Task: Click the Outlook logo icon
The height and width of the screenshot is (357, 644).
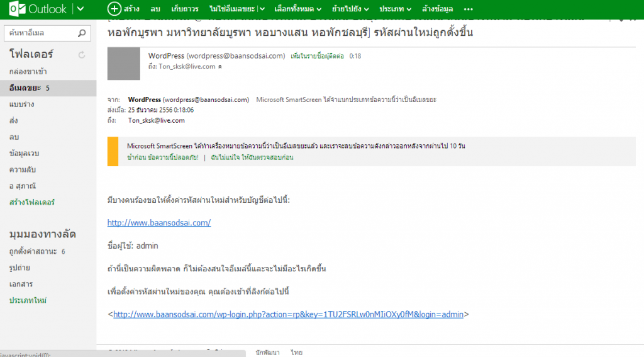Action: point(17,9)
